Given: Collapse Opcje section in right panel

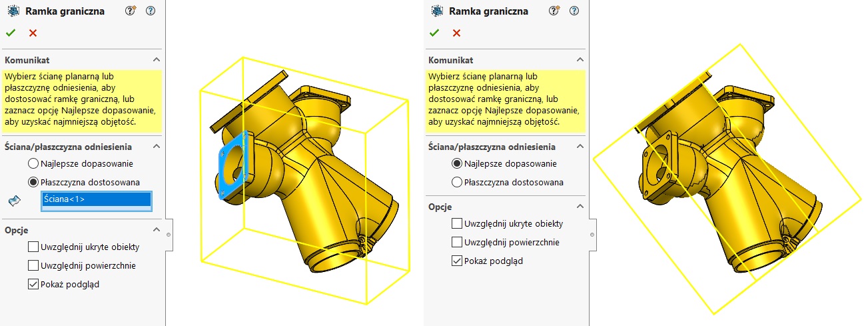Looking at the screenshot, I should [x=580, y=207].
